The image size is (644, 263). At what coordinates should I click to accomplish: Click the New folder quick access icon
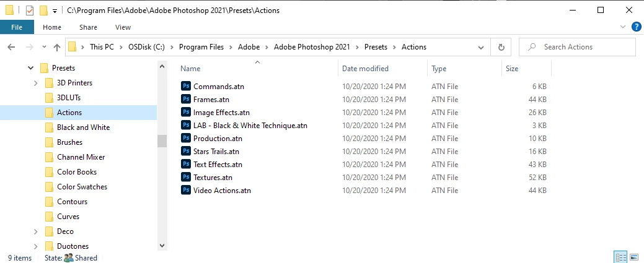coord(43,11)
